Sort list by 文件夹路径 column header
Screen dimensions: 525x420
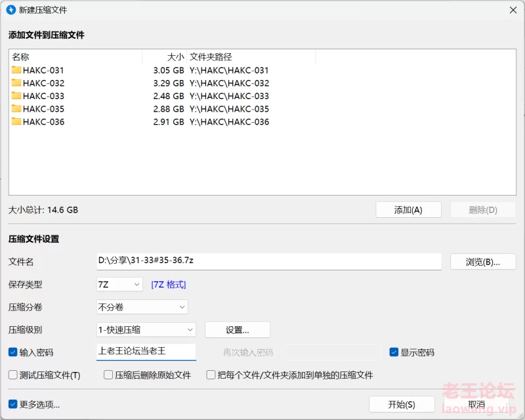(251, 57)
